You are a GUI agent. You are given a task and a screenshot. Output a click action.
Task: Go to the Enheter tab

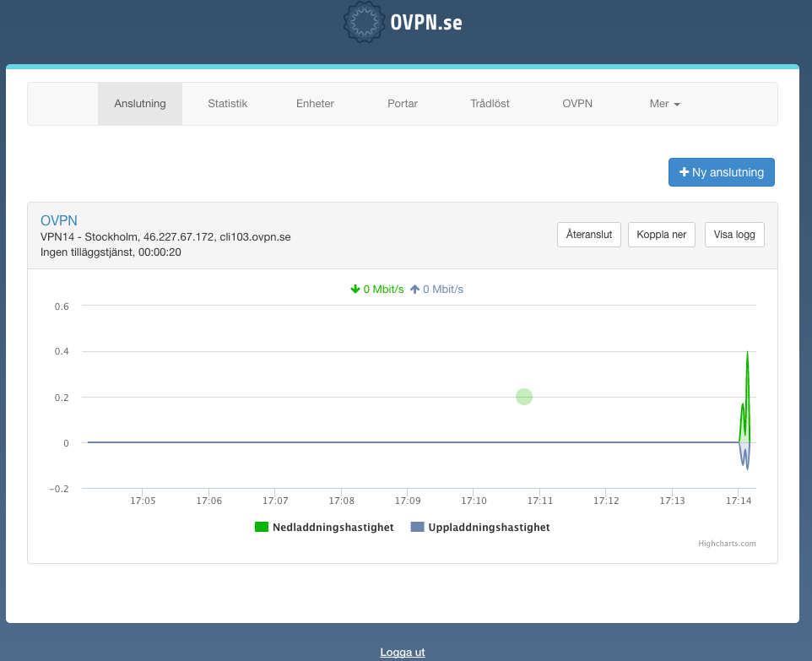315,104
